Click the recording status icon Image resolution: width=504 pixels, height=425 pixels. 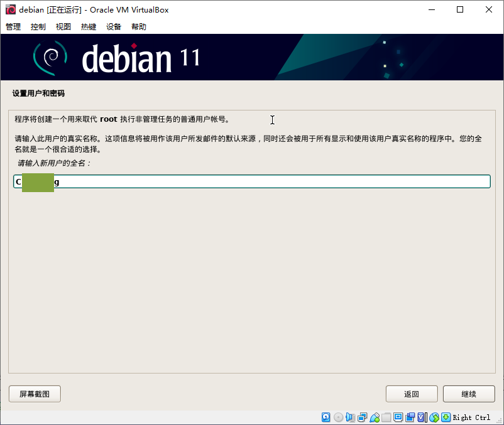tap(410, 417)
